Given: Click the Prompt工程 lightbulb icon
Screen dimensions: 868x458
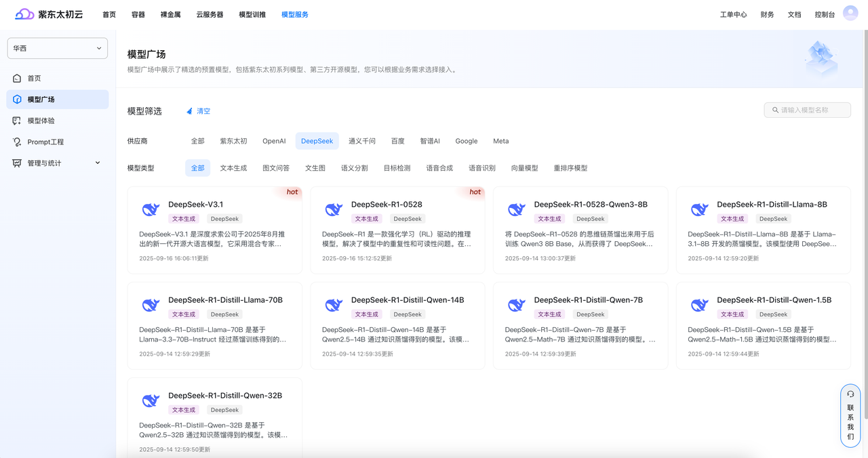Looking at the screenshot, I should [x=17, y=142].
